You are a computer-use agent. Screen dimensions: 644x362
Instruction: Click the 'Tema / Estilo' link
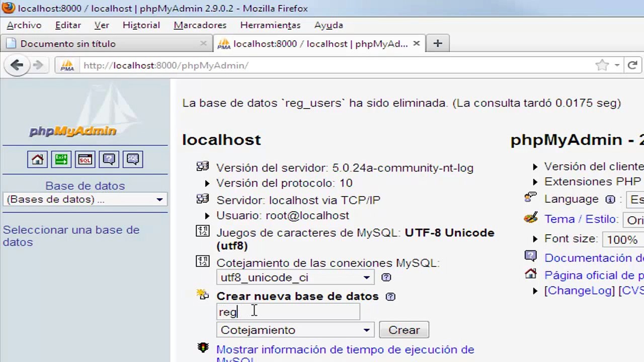581,219
